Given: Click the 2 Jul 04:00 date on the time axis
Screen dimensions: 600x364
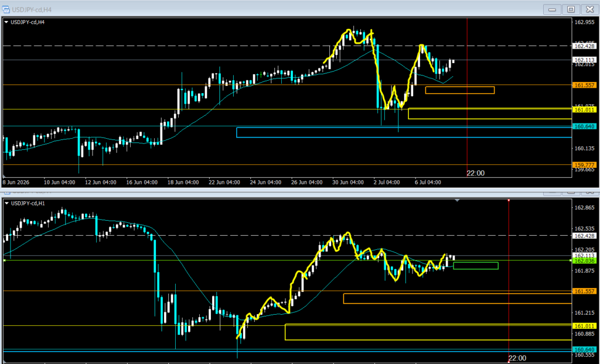Looking at the screenshot, I should click(x=387, y=183).
